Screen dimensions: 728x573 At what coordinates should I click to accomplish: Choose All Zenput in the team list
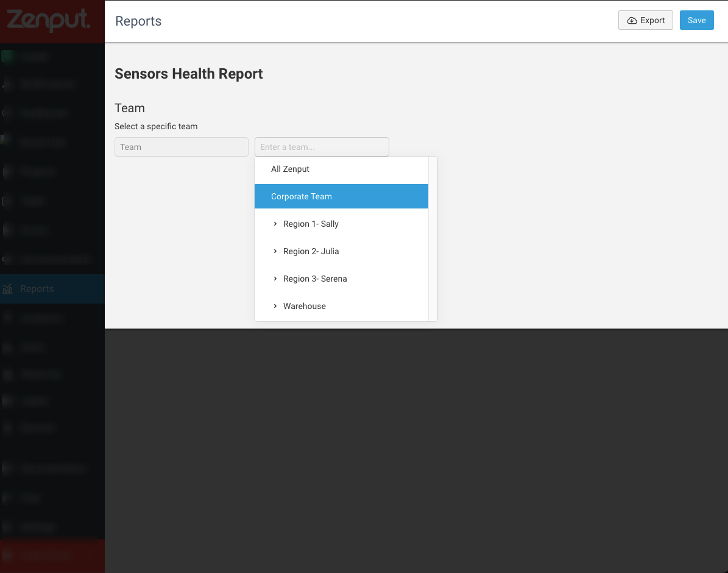click(290, 169)
